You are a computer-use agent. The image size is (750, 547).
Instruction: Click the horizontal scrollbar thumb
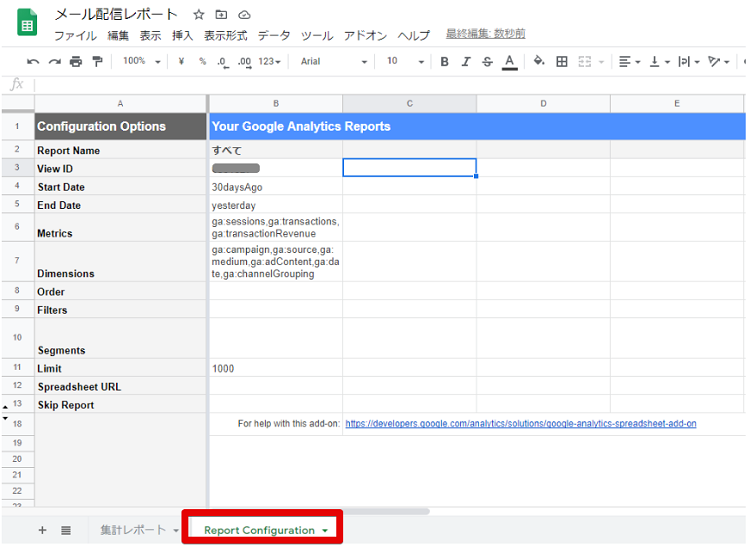coord(385,511)
